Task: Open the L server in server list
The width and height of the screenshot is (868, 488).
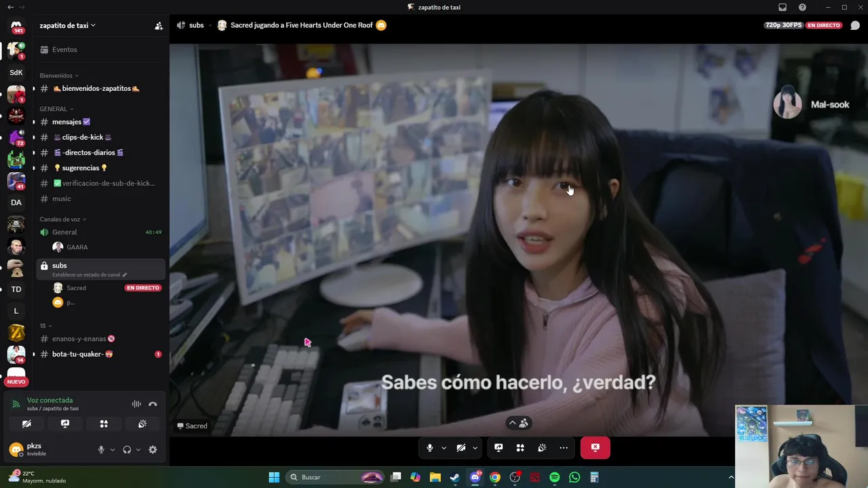Action: [16, 311]
